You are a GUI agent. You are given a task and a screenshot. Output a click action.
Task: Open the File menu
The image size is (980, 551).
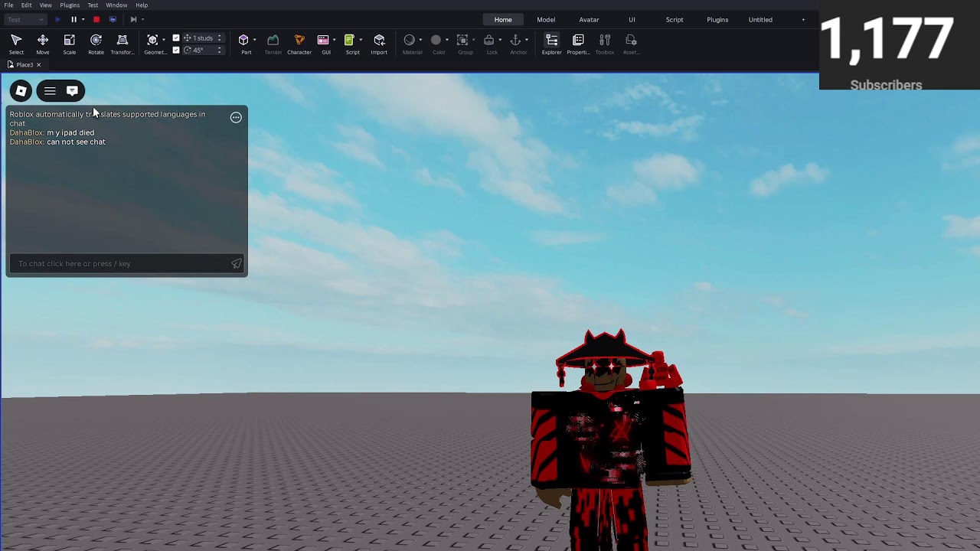point(8,5)
